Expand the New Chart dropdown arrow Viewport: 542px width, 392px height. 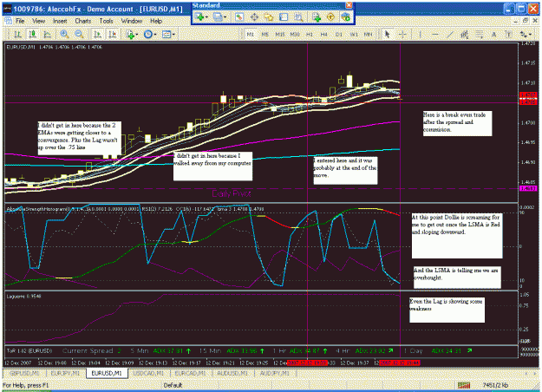[x=206, y=16]
